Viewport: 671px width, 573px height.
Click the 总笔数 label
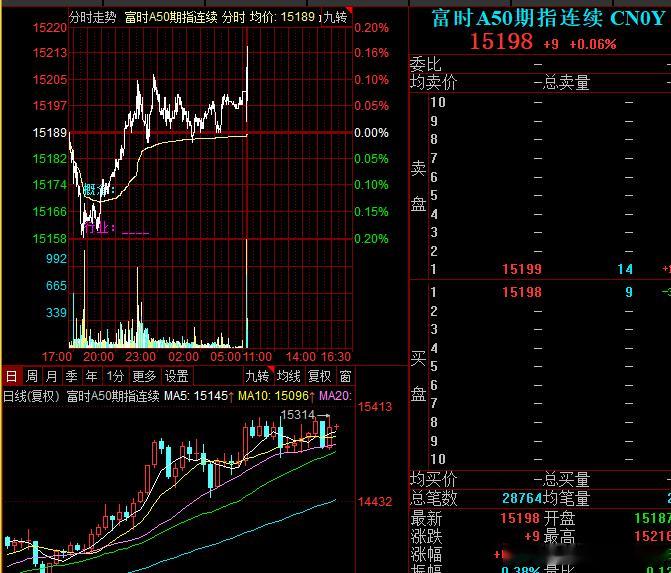pyautogui.click(x=433, y=498)
